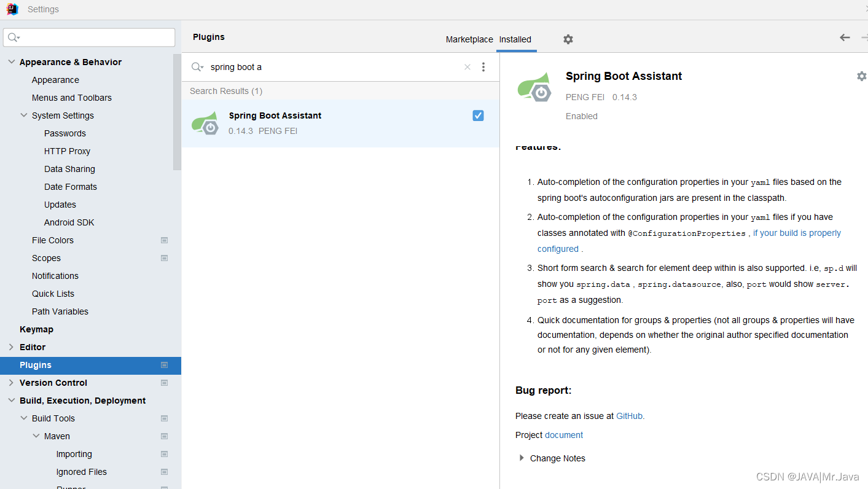Viewport: 868px width, 489px height.
Task: Clear the plugin search text with X
Action: click(467, 67)
